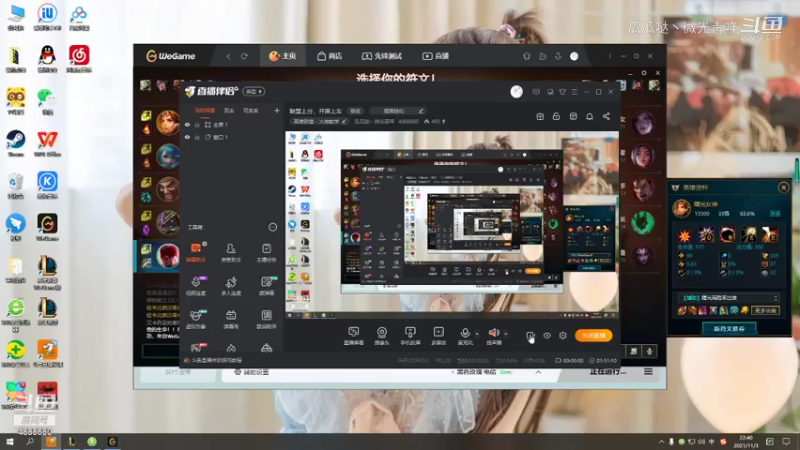The image size is (800, 450).
Task: Expand the speaker options arrow
Action: click(x=506, y=334)
